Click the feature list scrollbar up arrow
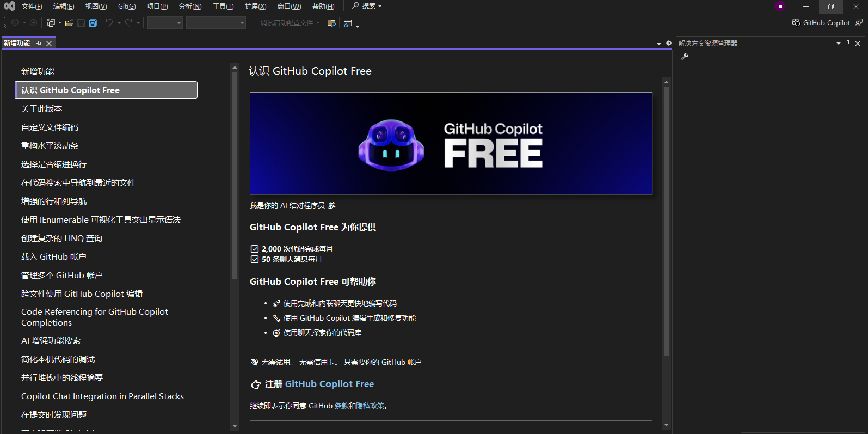The height and width of the screenshot is (434, 868). coord(235,68)
